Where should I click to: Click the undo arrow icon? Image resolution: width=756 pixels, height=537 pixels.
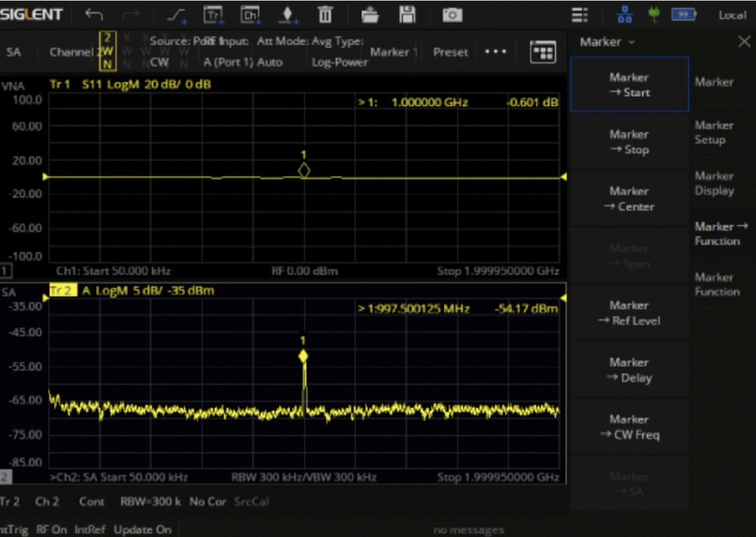click(x=94, y=15)
